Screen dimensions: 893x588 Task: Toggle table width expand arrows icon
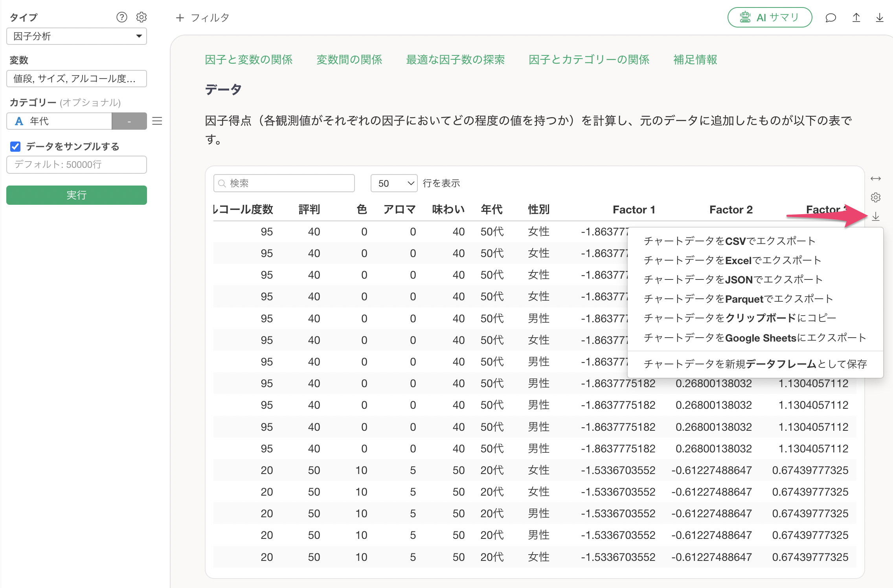(x=876, y=178)
